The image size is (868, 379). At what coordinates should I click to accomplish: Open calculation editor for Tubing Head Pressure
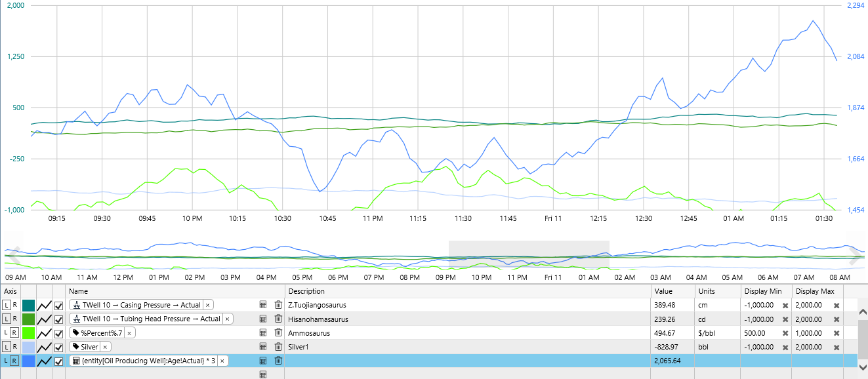click(263, 319)
